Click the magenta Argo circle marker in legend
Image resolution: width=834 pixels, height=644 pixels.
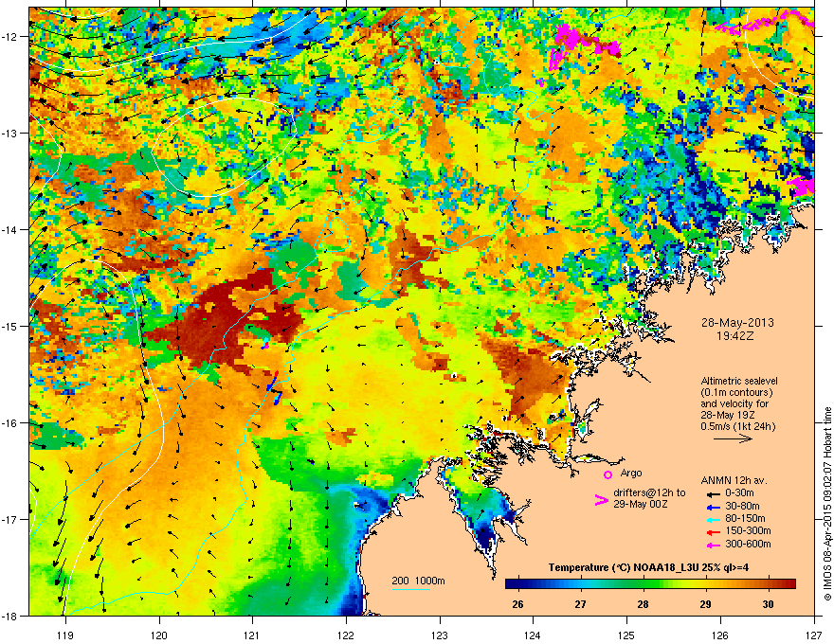607,474
